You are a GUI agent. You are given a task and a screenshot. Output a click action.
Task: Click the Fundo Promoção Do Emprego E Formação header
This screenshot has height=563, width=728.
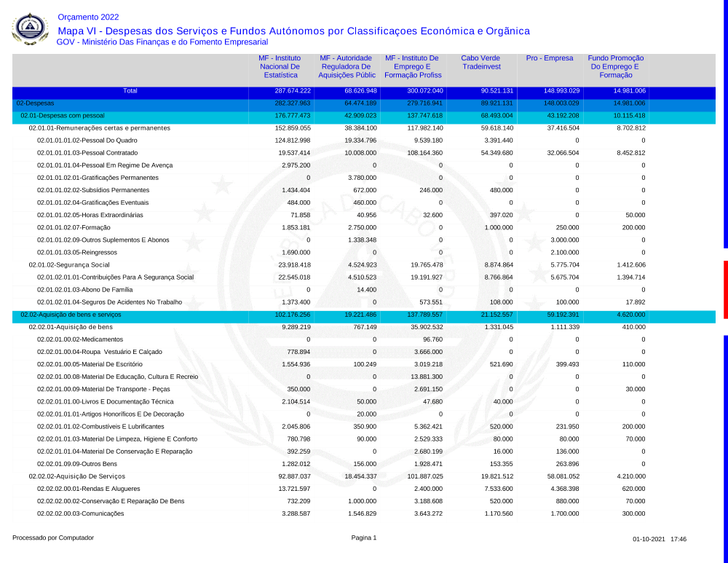tap(615, 66)
